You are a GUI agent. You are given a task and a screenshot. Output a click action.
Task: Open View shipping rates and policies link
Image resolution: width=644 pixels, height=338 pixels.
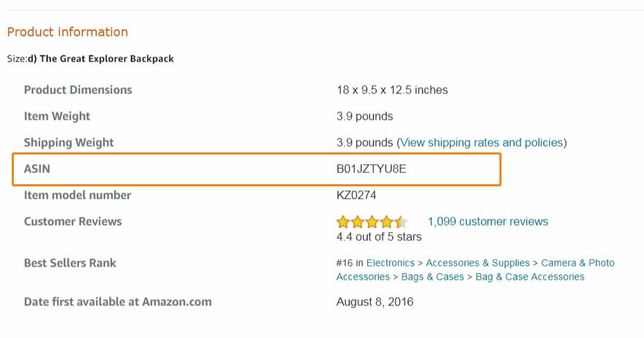click(x=481, y=143)
